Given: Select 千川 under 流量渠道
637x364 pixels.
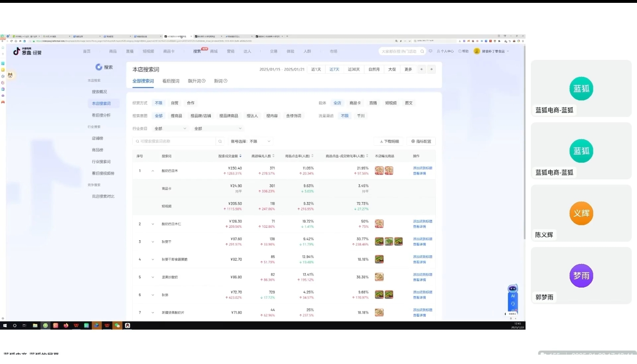Looking at the screenshot, I should click(361, 116).
